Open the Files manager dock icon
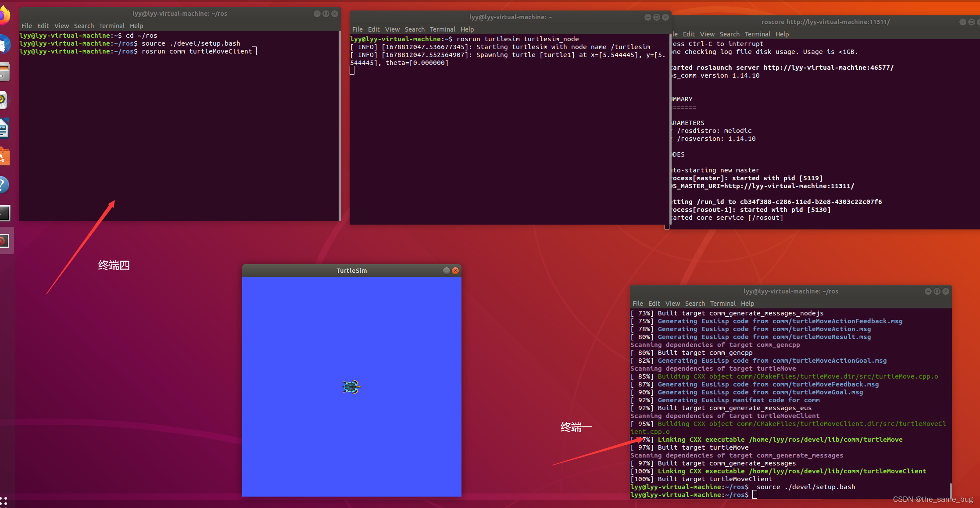Viewport: 980px width, 508px height. tap(4, 72)
